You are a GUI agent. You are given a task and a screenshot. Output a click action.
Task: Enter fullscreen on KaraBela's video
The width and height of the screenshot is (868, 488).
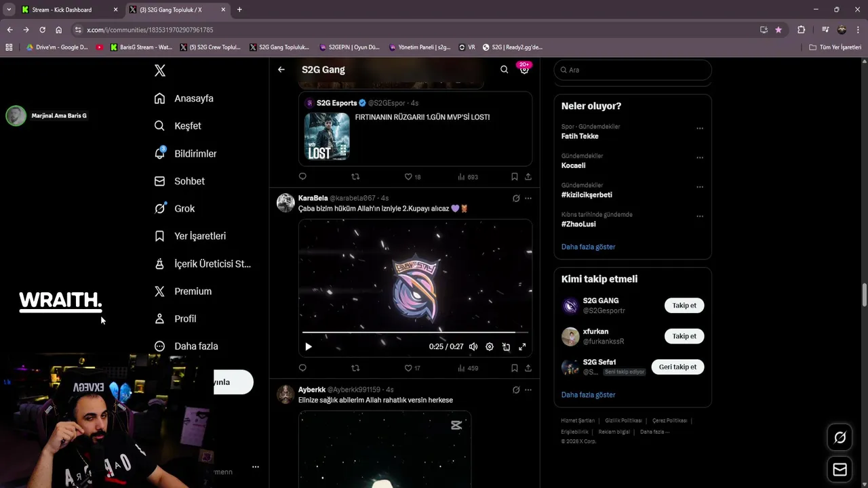point(522,346)
